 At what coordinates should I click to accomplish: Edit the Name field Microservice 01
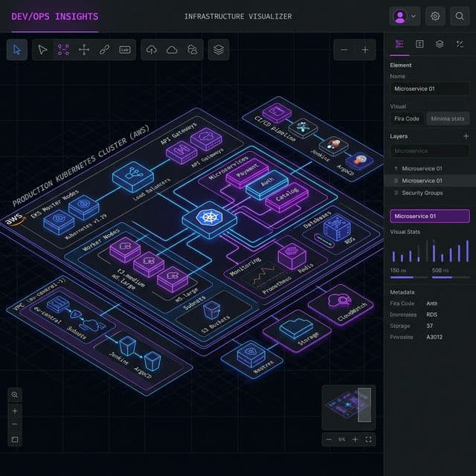coord(430,89)
